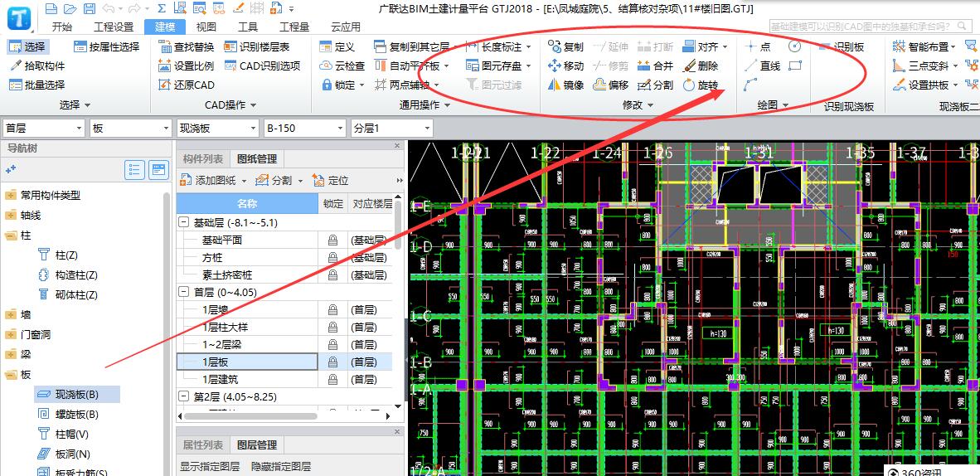The height and width of the screenshot is (476, 980).
Task: Click the help search input field
Action: click(866, 27)
